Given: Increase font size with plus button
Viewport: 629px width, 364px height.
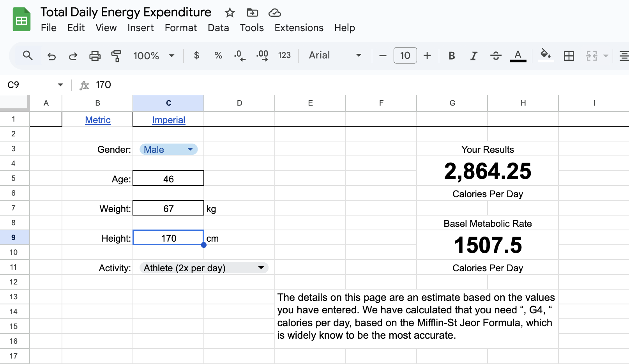Looking at the screenshot, I should pyautogui.click(x=427, y=55).
